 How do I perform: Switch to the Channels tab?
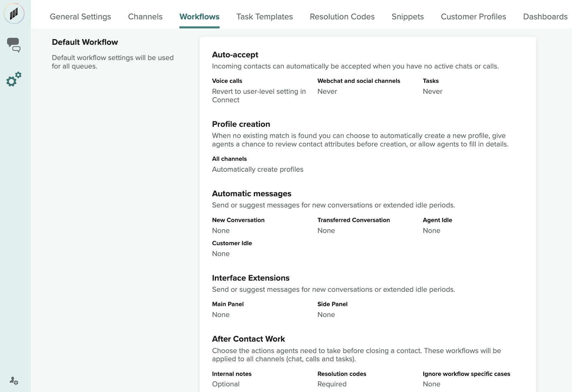[145, 16]
